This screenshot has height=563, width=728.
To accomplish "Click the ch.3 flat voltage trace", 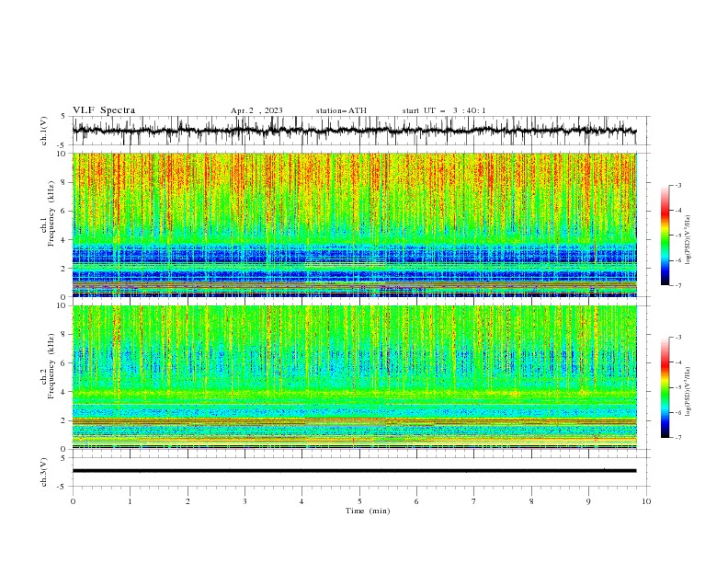I will click(x=354, y=471).
